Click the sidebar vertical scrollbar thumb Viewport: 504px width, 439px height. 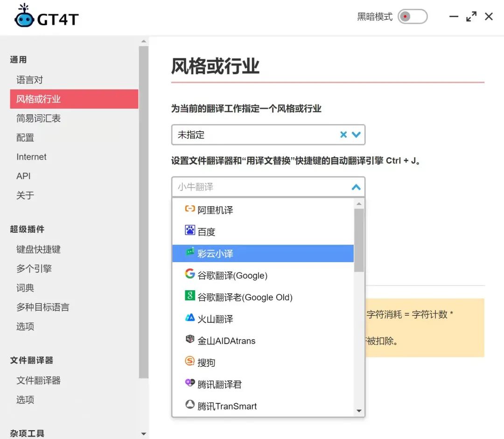(144, 212)
